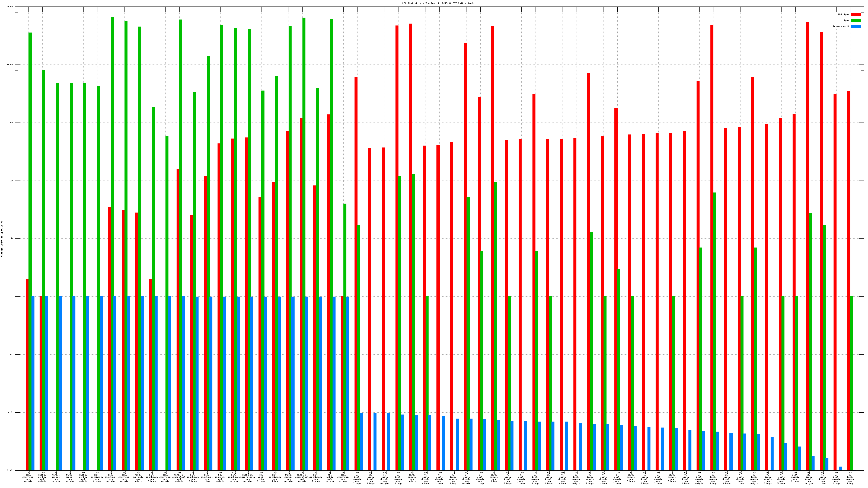Click the 0.1 y-axis tick label
This screenshot has height=488, width=868.
11,354
